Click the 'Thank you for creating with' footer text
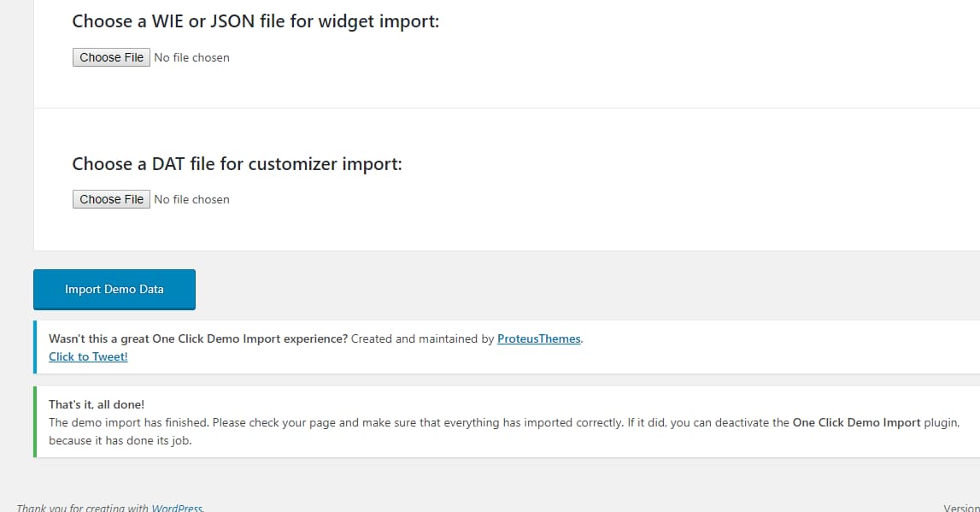980x512 pixels. pos(85,508)
